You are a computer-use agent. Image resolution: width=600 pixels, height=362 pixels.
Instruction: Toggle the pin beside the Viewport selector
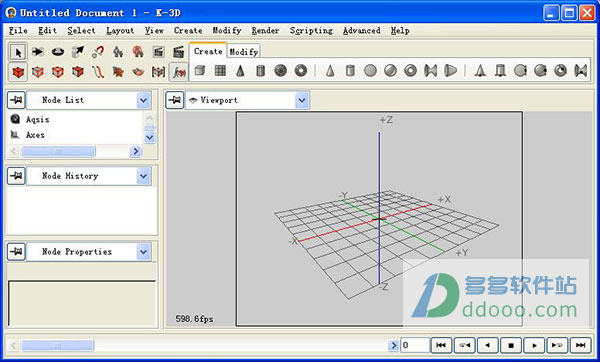coord(174,100)
